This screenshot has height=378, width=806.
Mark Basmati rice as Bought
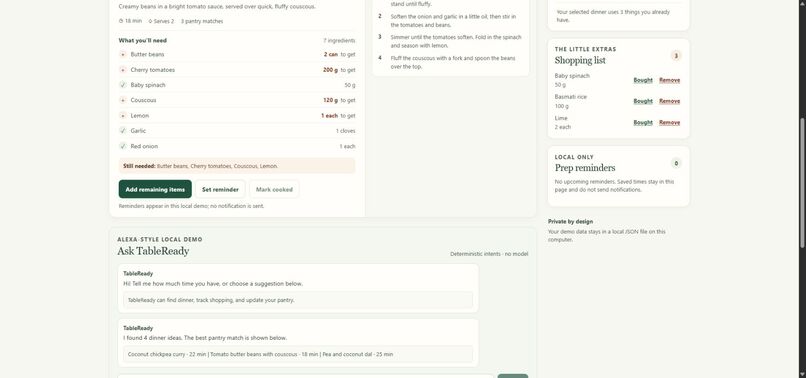pyautogui.click(x=643, y=101)
